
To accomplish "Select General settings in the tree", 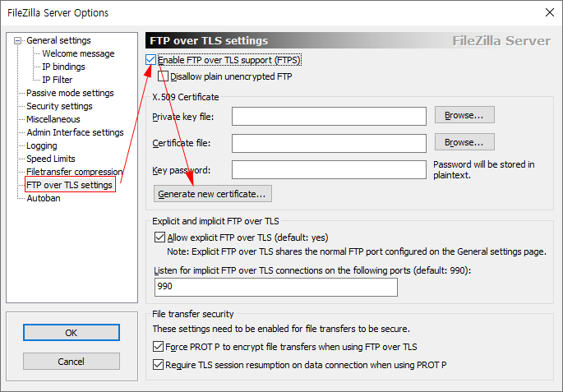I will 58,40.
